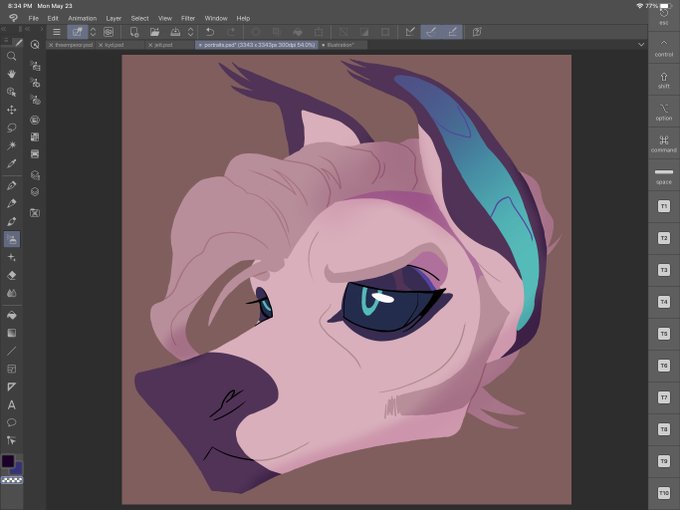Viewport: 680px width, 510px height.
Task: Tap the T1 shortcut key
Action: coord(664,206)
